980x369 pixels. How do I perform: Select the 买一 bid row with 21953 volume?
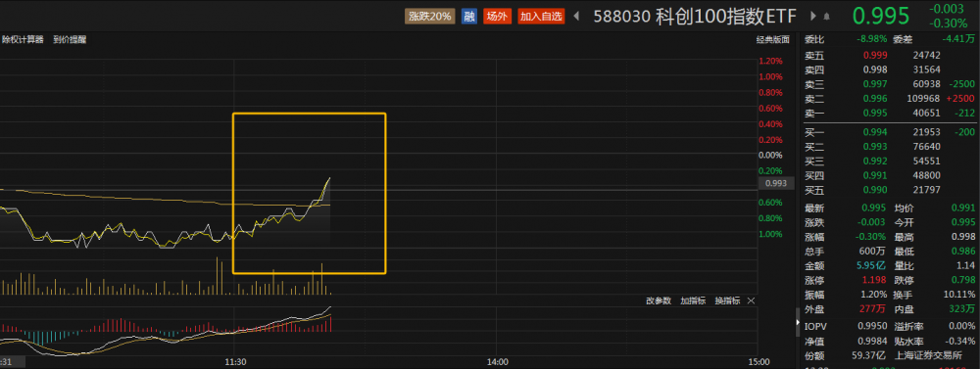point(890,132)
